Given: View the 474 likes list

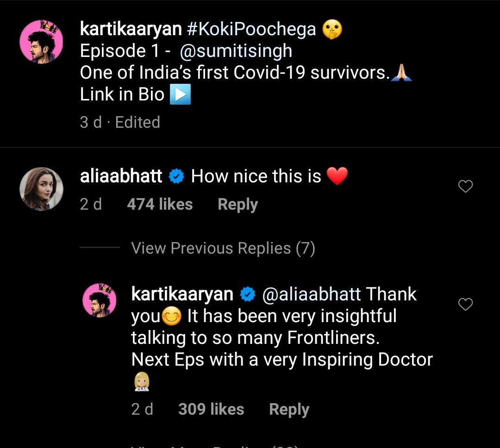Looking at the screenshot, I should pos(160,205).
